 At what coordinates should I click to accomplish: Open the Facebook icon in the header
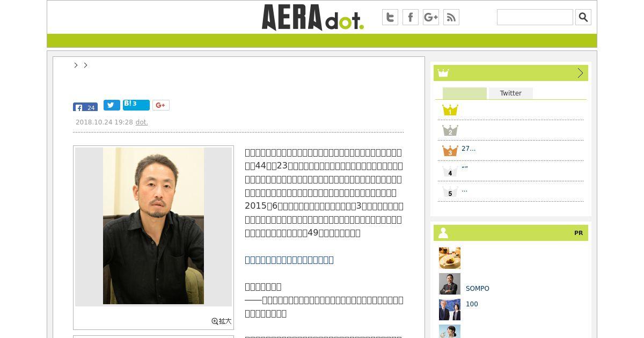[x=411, y=17]
